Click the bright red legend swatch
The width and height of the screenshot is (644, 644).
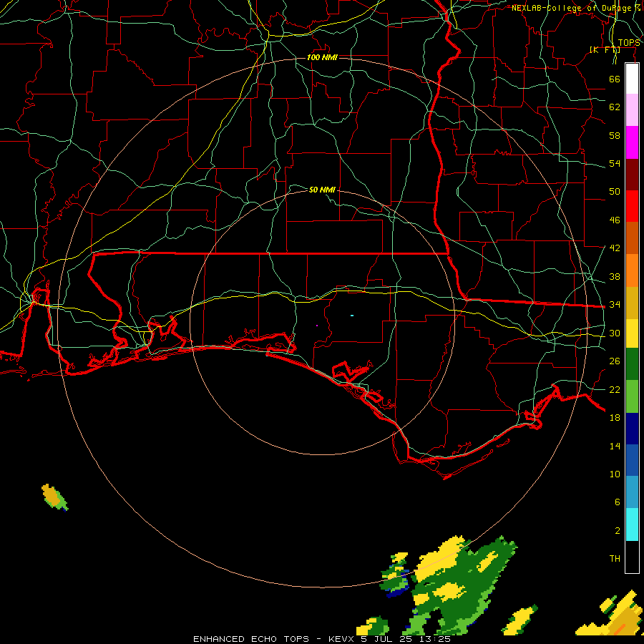tap(632, 206)
